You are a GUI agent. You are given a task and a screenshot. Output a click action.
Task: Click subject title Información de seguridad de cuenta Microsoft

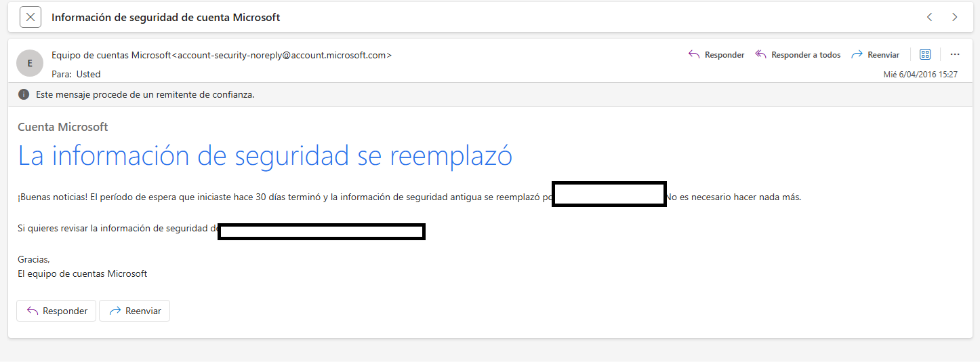coord(166,18)
